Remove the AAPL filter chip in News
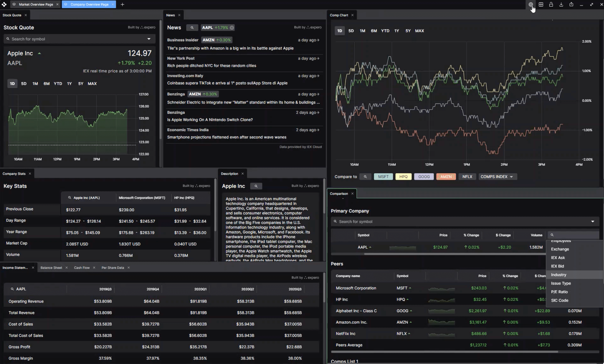Viewport: 604px width, 364px height. coord(232,28)
